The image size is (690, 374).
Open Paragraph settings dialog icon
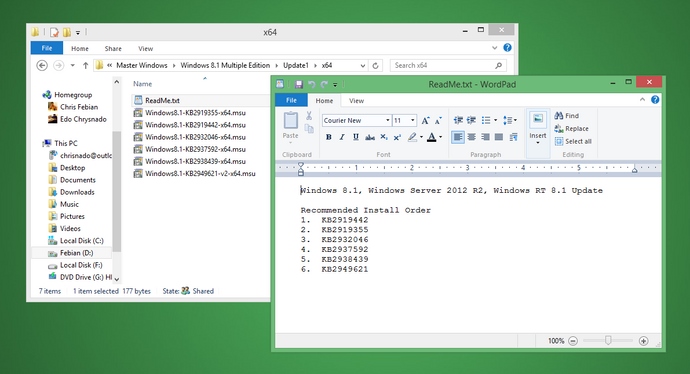pyautogui.click(x=513, y=137)
